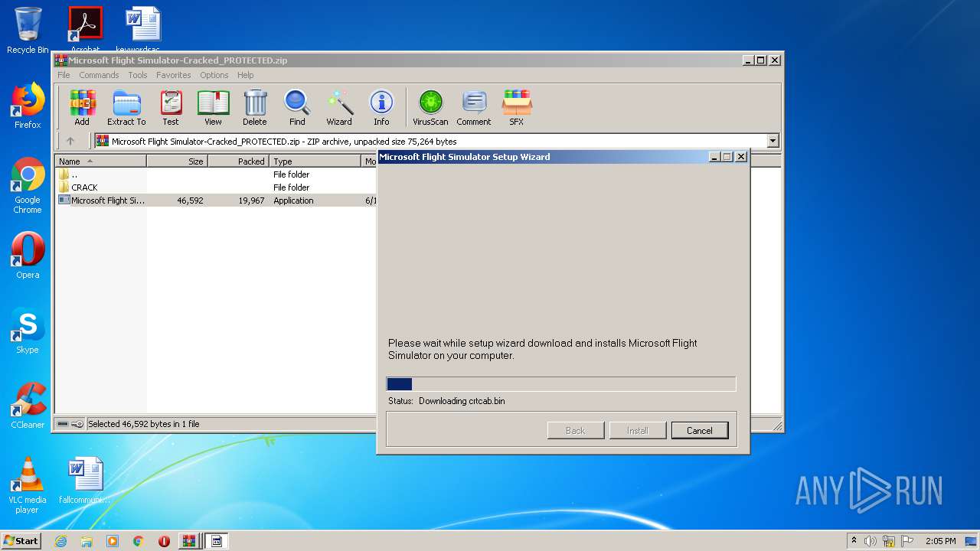Viewport: 980px width, 551px height.
Task: Click the Opera icon in taskbar
Action: (x=164, y=541)
